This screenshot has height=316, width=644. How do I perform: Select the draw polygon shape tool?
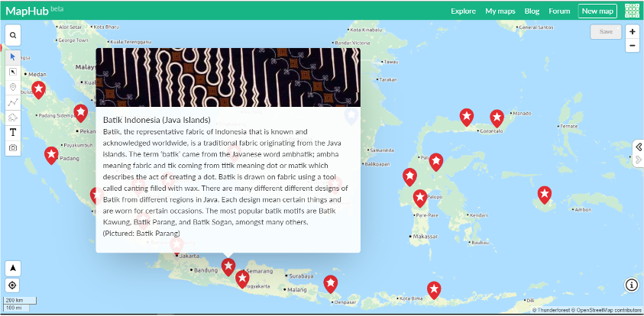click(x=13, y=118)
